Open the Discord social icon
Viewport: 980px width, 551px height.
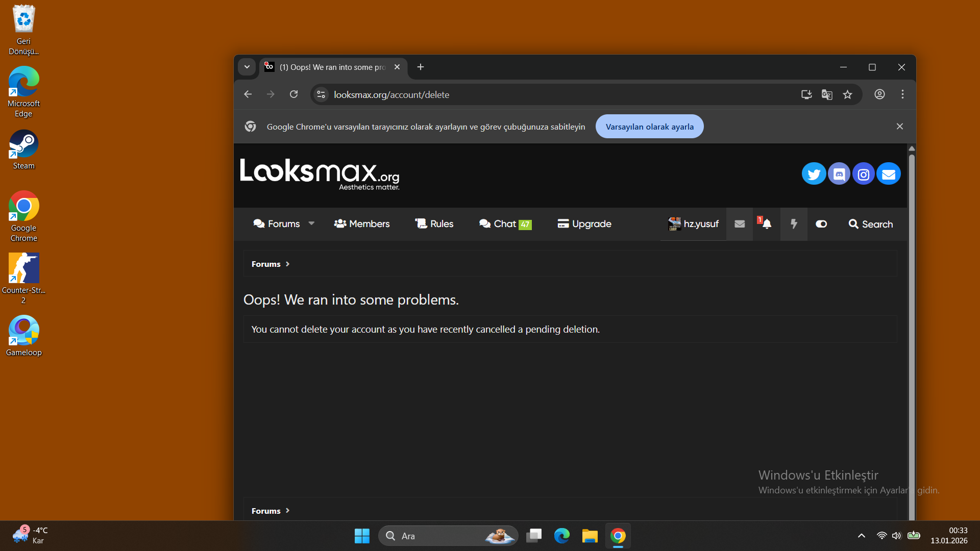click(x=839, y=174)
